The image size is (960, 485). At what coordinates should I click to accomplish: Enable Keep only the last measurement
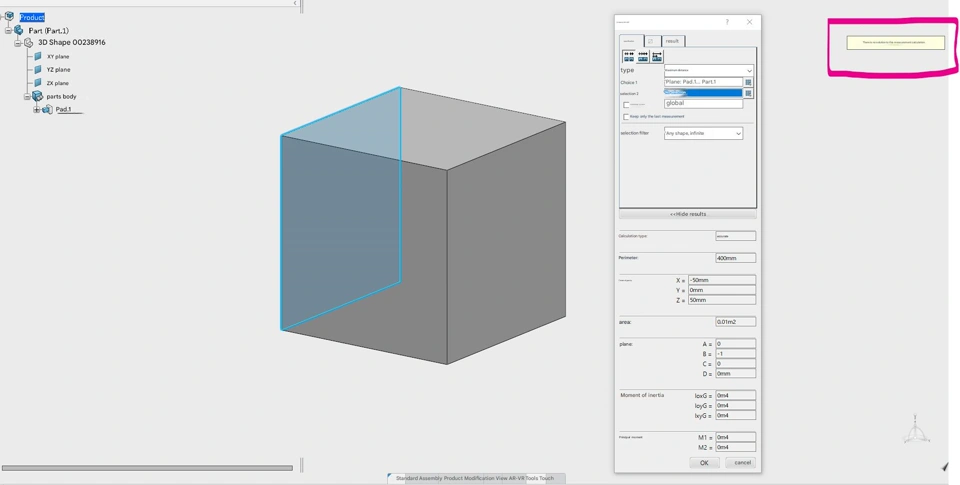click(x=626, y=116)
